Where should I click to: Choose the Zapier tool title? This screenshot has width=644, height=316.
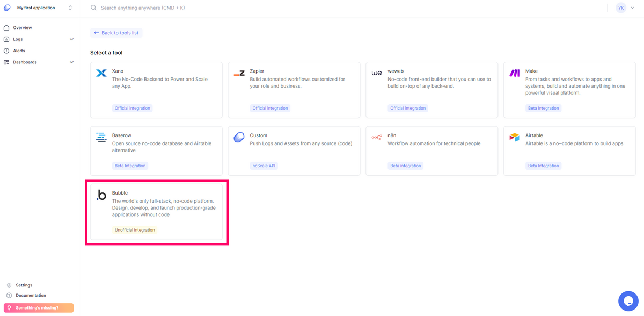pyautogui.click(x=257, y=71)
